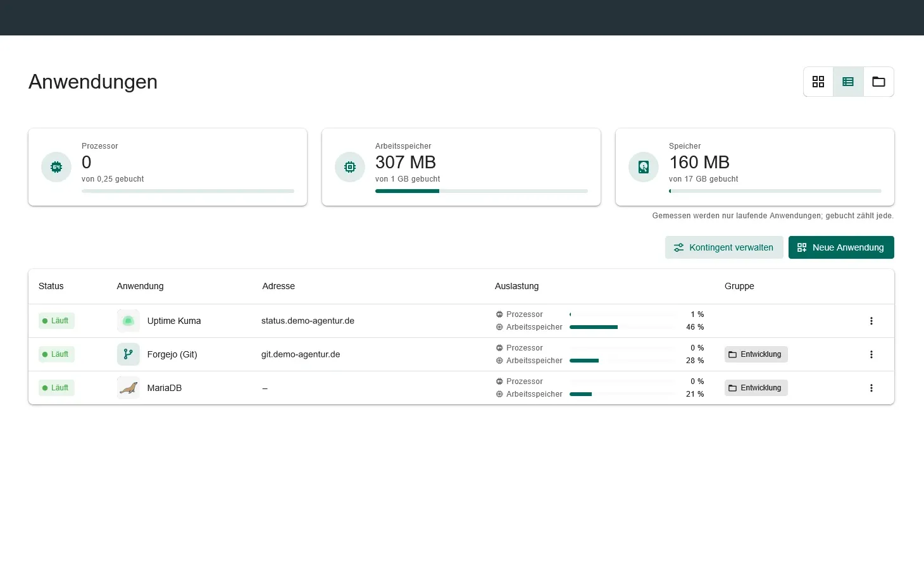Open the Uptime Kuma row menu
The width and height of the screenshot is (924, 577).
point(871,321)
